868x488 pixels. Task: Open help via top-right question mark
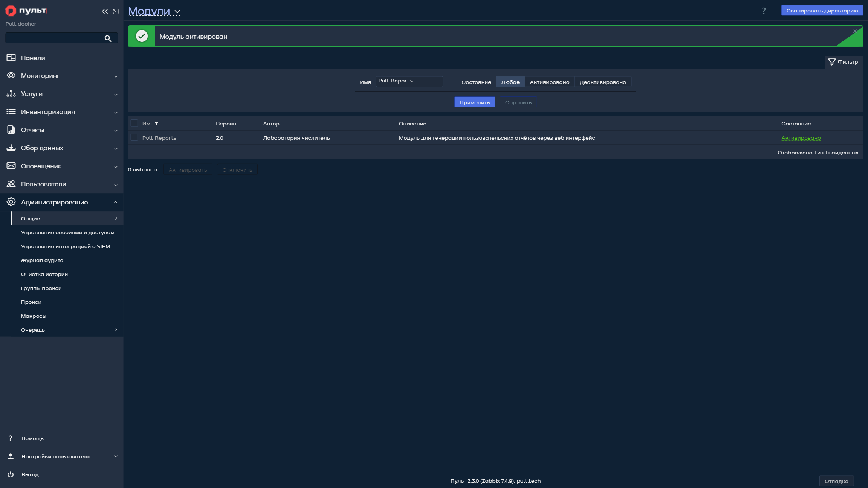[764, 11]
